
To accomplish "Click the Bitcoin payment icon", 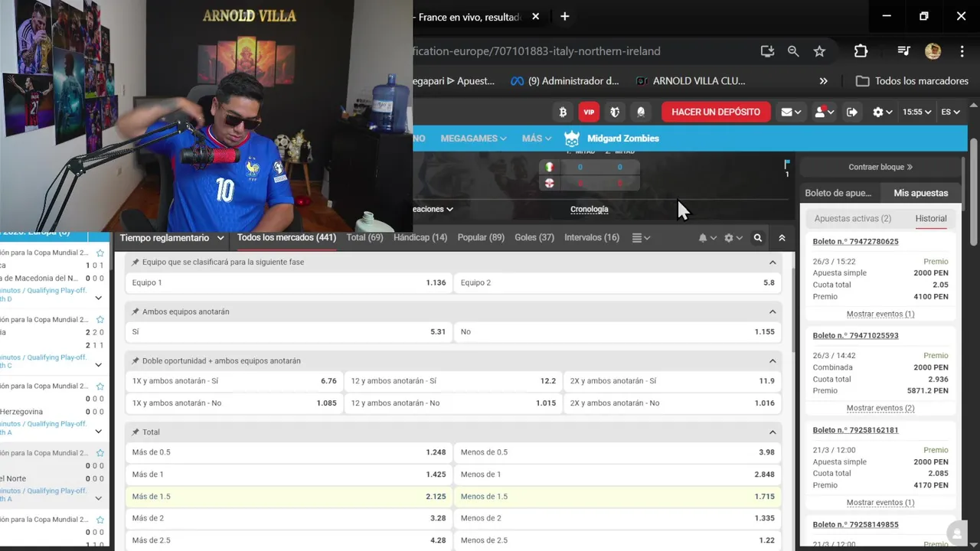I will point(563,112).
